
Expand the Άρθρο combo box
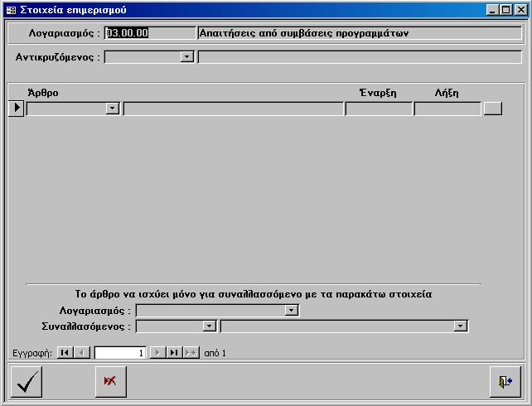(113, 109)
